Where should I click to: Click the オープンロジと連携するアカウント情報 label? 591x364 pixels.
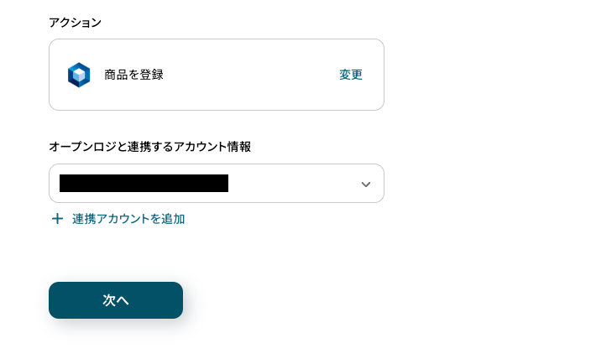click(x=149, y=147)
